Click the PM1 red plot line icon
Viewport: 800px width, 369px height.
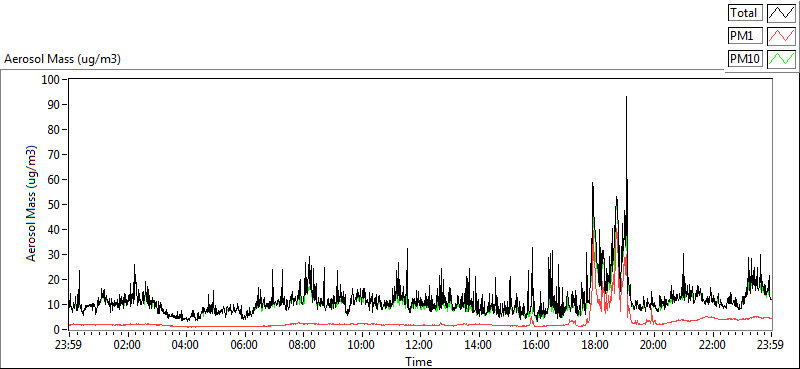[x=781, y=36]
